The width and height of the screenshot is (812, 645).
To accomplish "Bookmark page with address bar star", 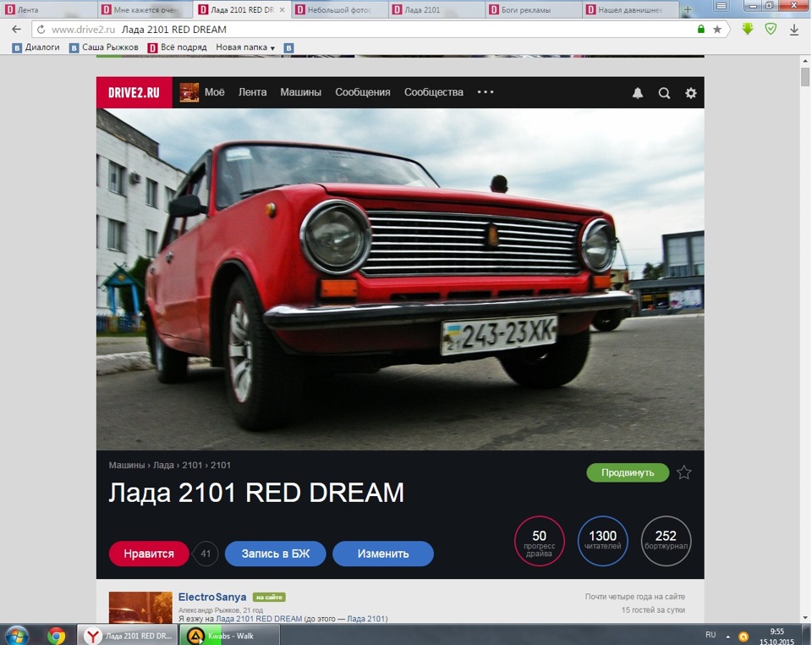I will [717, 30].
